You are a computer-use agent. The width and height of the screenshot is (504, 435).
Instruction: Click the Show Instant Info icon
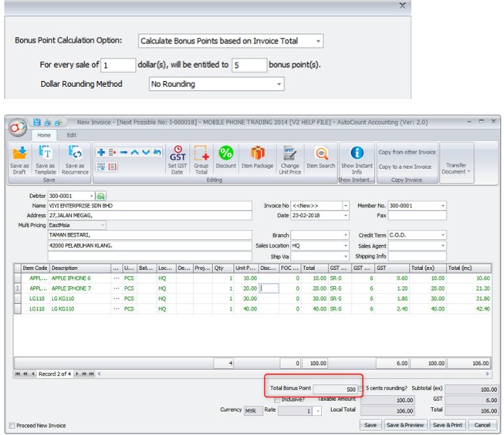pyautogui.click(x=357, y=153)
